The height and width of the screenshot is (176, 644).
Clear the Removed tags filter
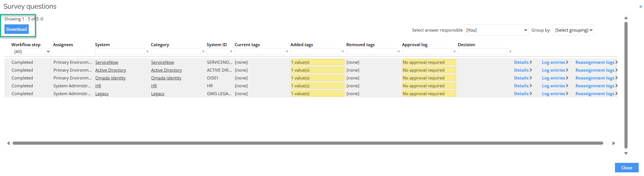click(399, 51)
